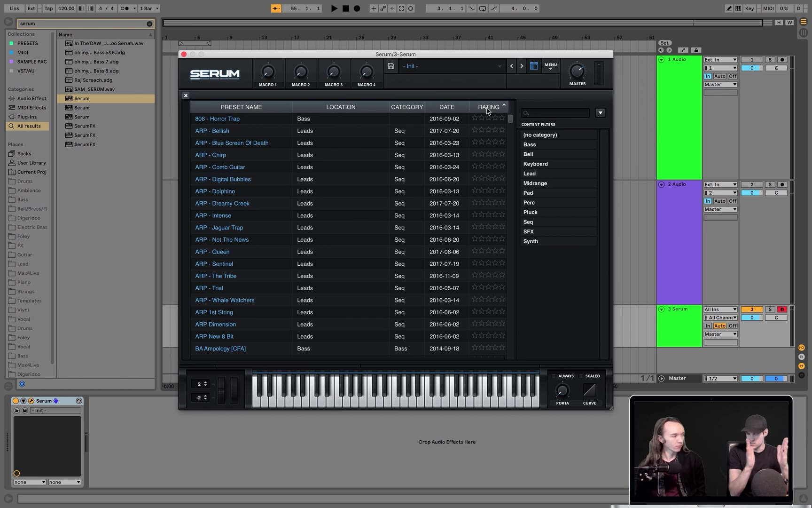Close the Serum preset browser with the X
This screenshot has width=812, height=508.
[186, 95]
